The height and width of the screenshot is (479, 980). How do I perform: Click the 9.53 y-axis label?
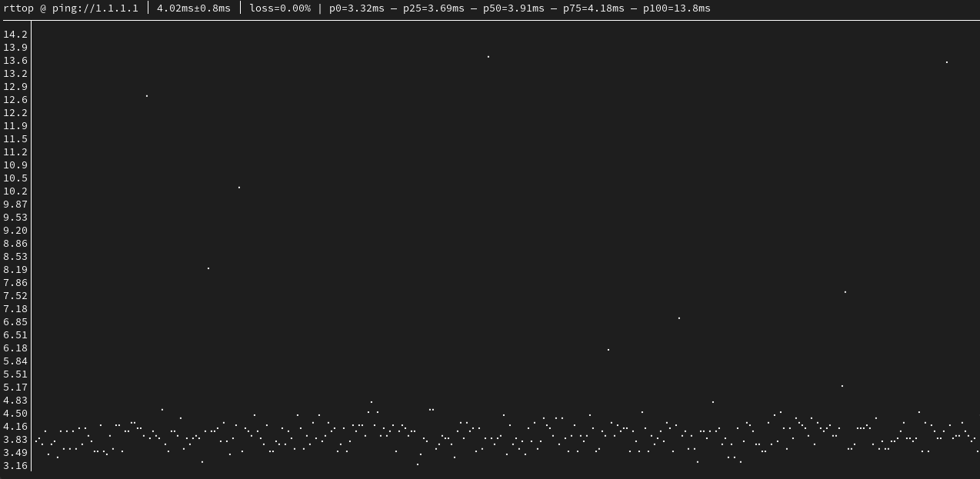tap(15, 218)
